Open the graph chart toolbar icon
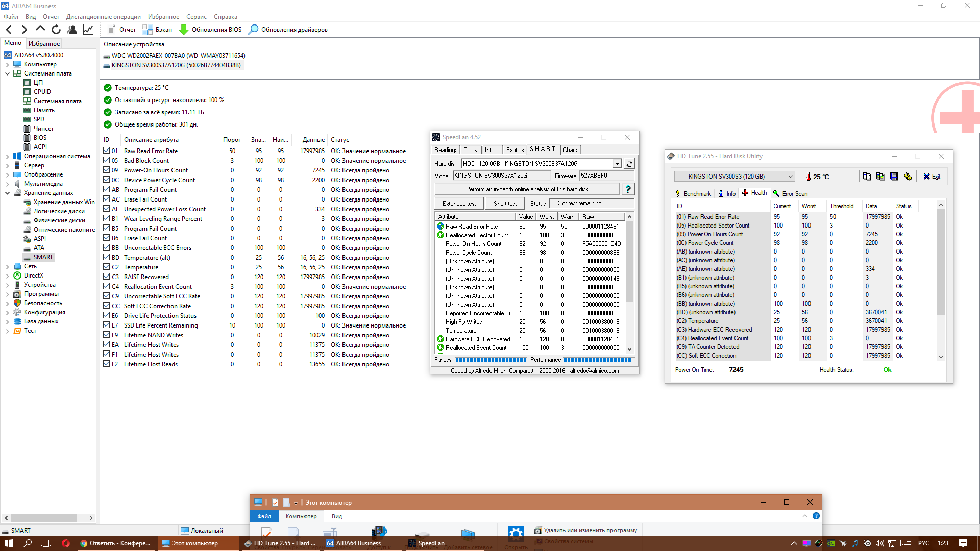The image size is (980, 551). (88, 30)
